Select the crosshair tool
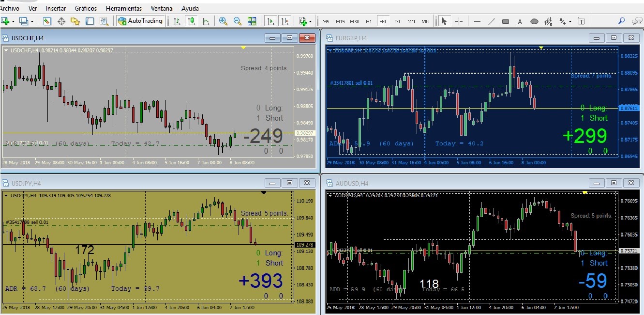This screenshot has height=315, width=644. pos(459,21)
